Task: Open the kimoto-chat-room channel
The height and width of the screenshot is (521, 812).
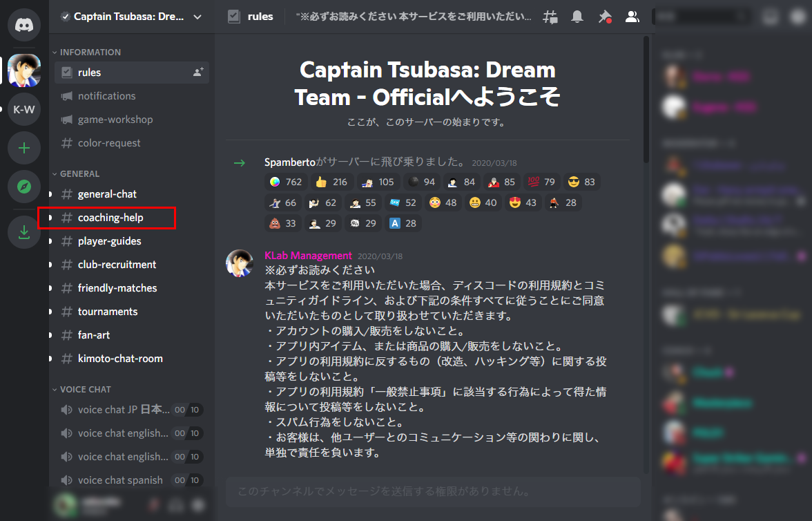Action: point(131,359)
